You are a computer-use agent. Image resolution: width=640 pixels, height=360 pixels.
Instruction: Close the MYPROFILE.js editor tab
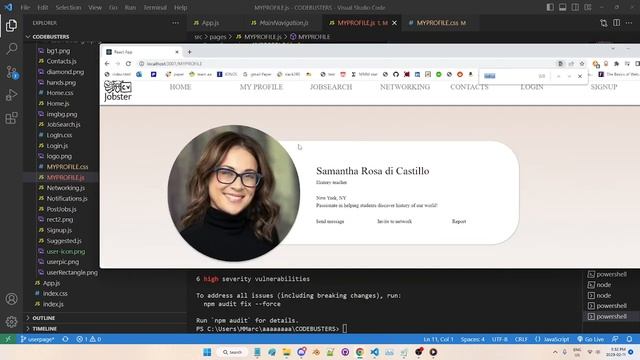point(394,23)
